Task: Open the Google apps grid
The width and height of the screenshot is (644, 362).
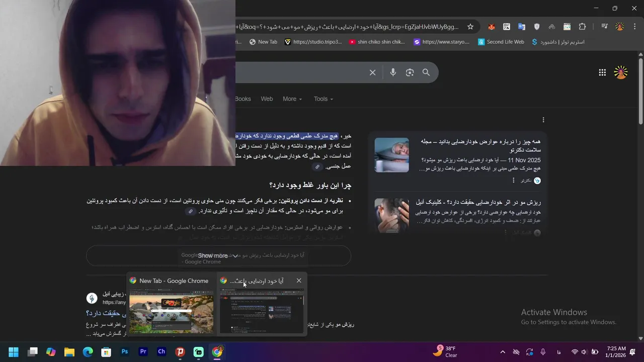Action: tap(602, 72)
